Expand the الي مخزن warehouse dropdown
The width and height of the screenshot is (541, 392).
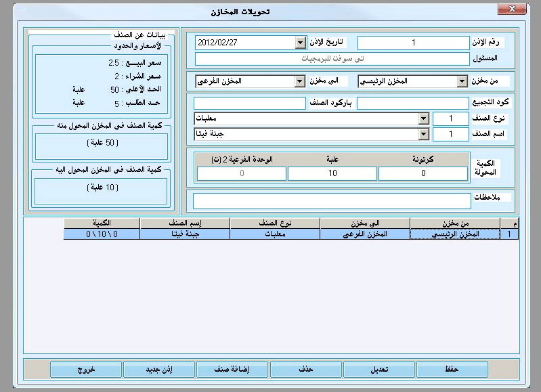tap(300, 81)
